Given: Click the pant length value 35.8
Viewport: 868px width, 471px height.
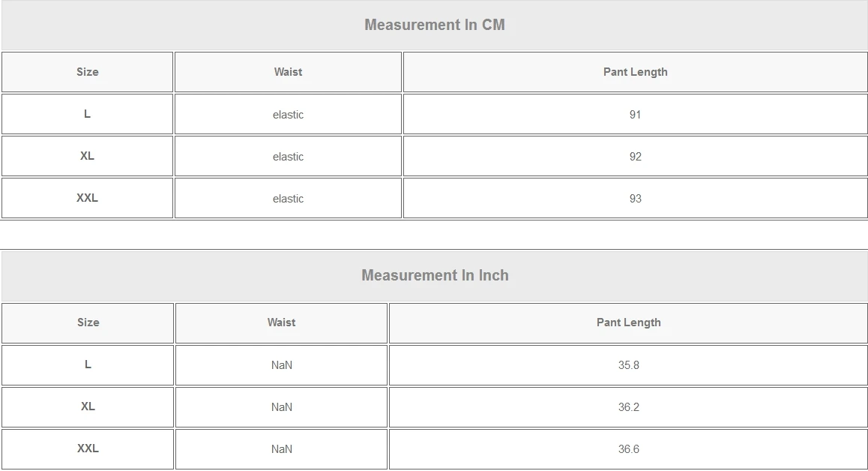Looking at the screenshot, I should click(x=628, y=365).
